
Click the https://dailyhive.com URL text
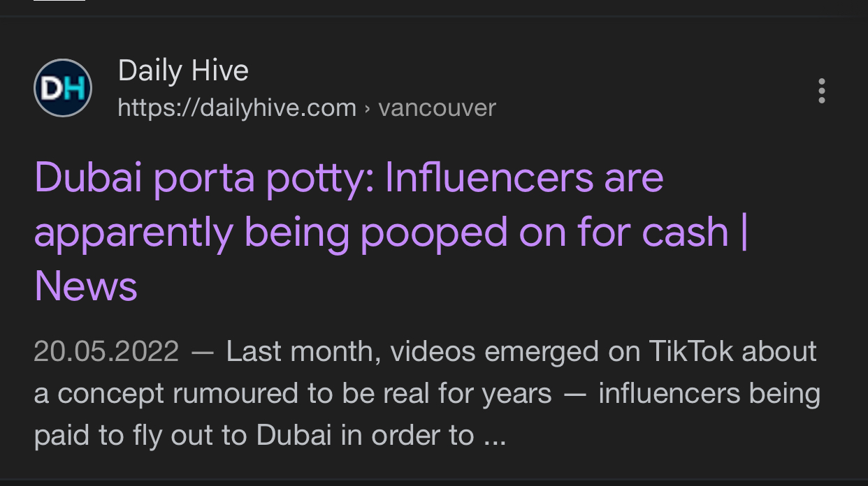click(237, 108)
